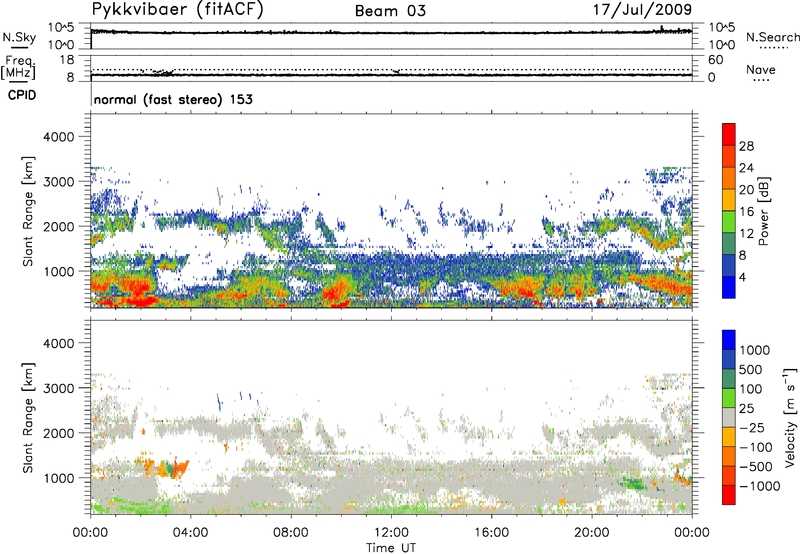Click the 08:00 time axis label
Image resolution: width=800 pixels, height=554 pixels.
coord(290,533)
